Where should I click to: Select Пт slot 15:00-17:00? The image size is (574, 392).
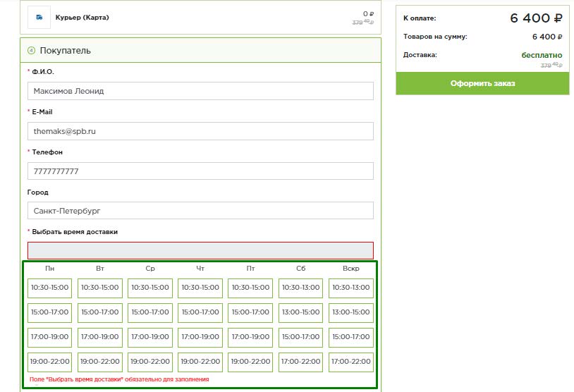250,312
